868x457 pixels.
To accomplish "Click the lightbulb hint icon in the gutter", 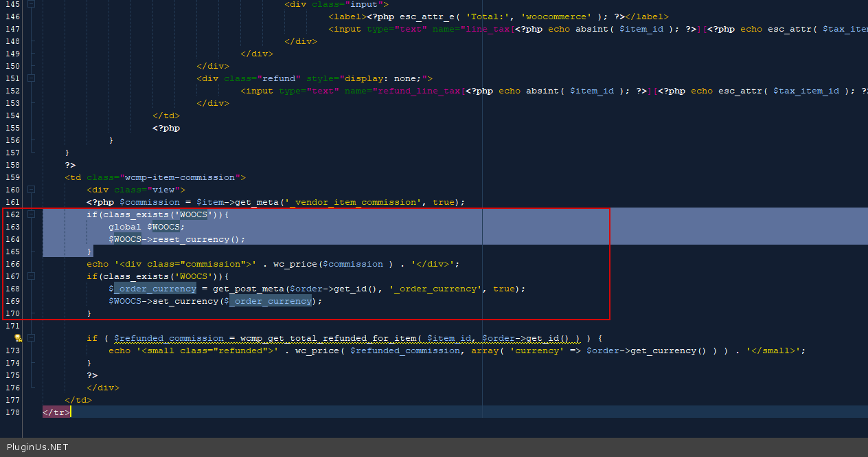I will pyautogui.click(x=19, y=338).
